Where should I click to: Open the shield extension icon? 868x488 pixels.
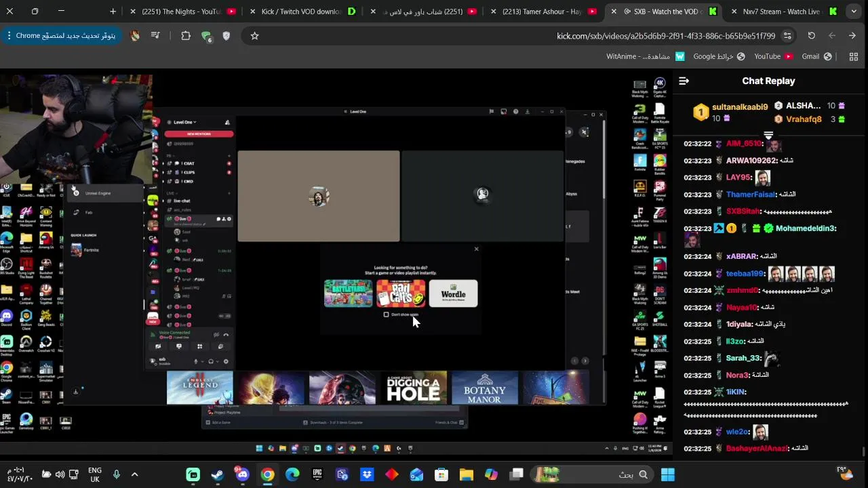point(226,36)
